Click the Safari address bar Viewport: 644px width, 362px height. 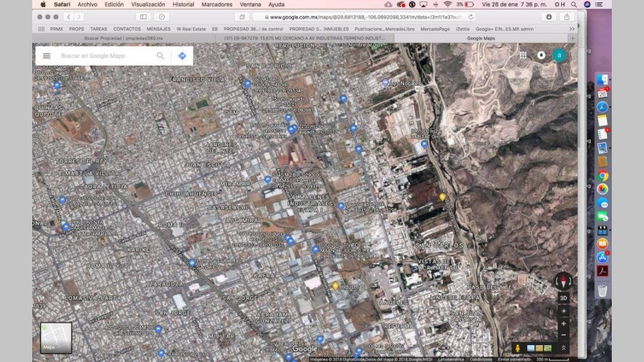tap(365, 17)
